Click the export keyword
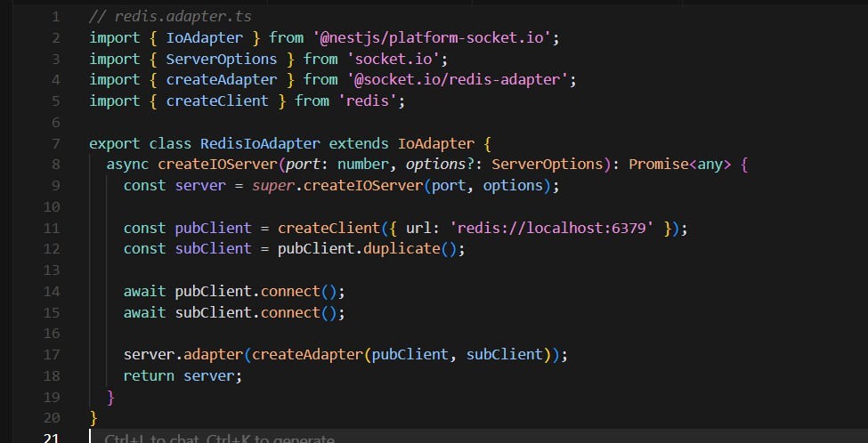The height and width of the screenshot is (443, 868). (115, 144)
